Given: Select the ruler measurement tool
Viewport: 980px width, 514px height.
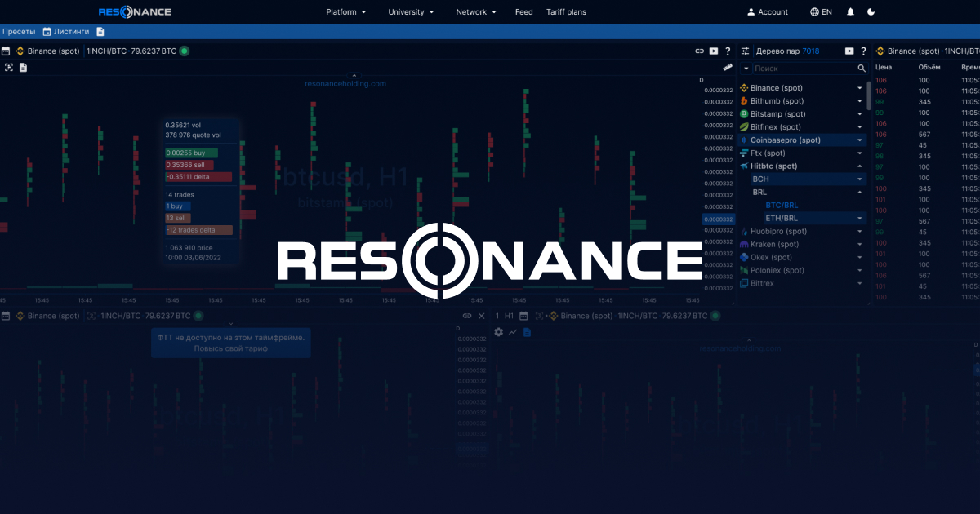Looking at the screenshot, I should 728,68.
